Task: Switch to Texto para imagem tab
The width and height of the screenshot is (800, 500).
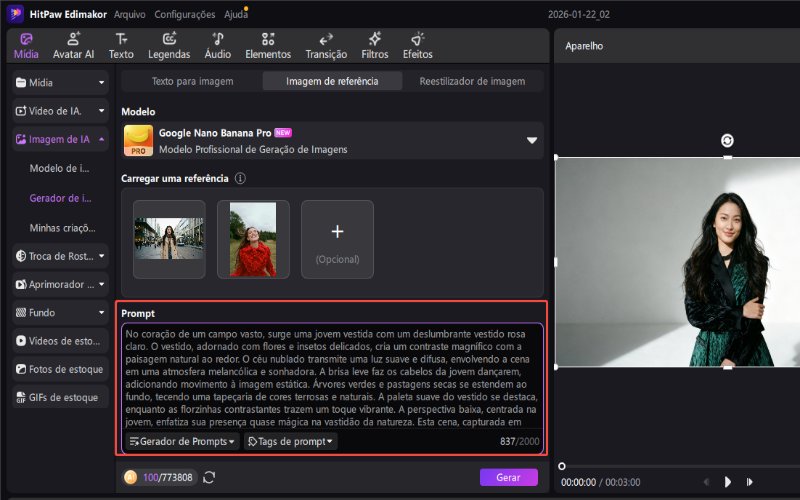Action: pyautogui.click(x=192, y=81)
